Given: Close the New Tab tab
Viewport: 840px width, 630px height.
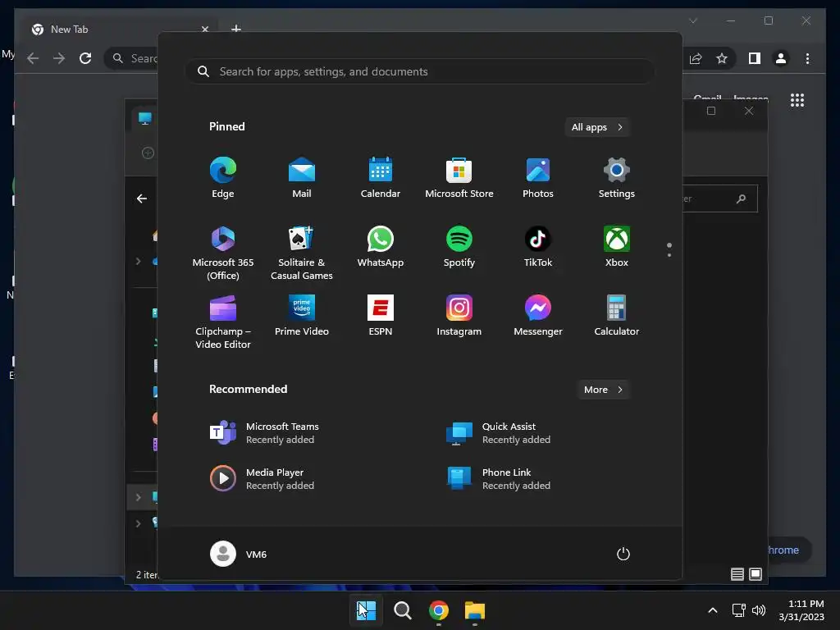Looking at the screenshot, I should point(204,30).
